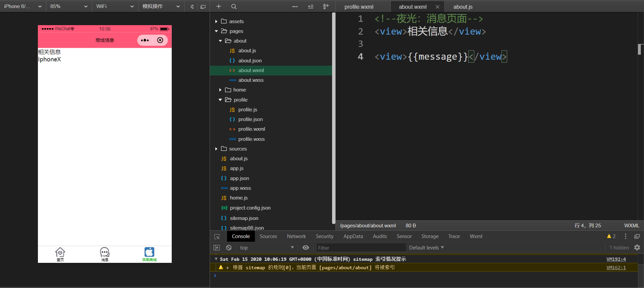This screenshot has width=644, height=288.
Task: Expand the sources folder
Action: (216, 149)
